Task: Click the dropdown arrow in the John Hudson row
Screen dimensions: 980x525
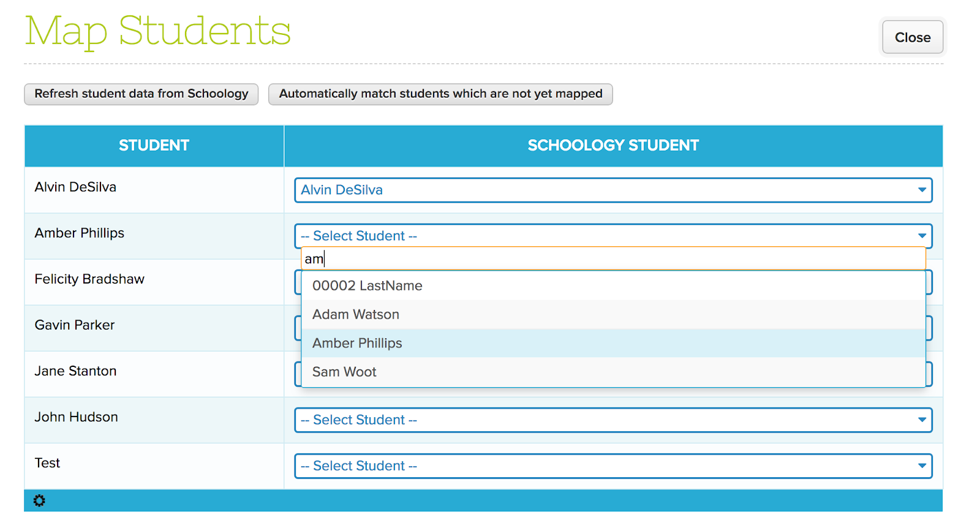Action: pyautogui.click(x=922, y=420)
